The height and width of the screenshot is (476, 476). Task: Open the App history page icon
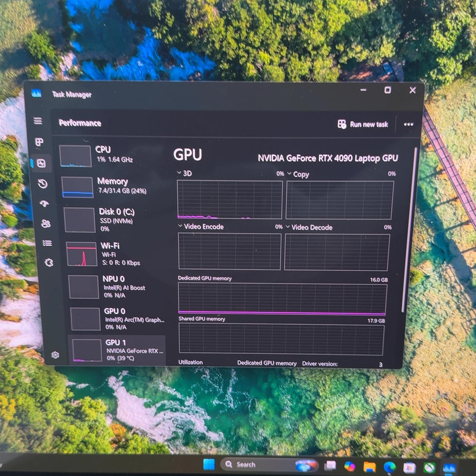43,184
